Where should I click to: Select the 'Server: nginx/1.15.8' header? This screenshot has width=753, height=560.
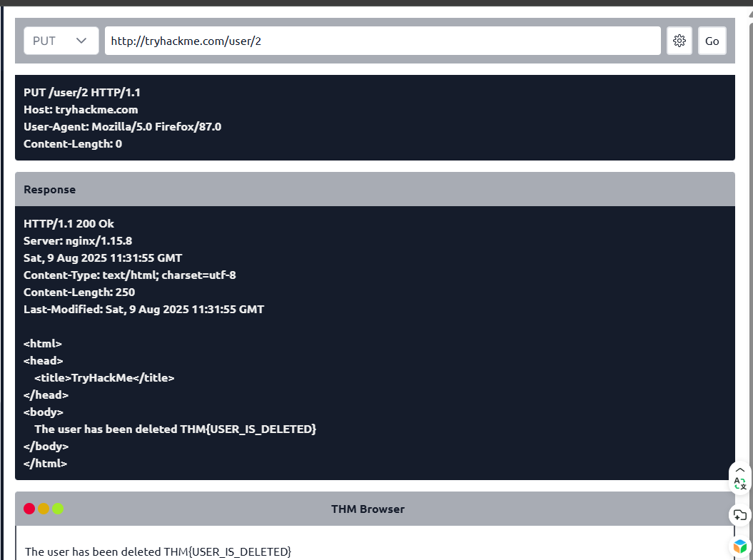78,241
